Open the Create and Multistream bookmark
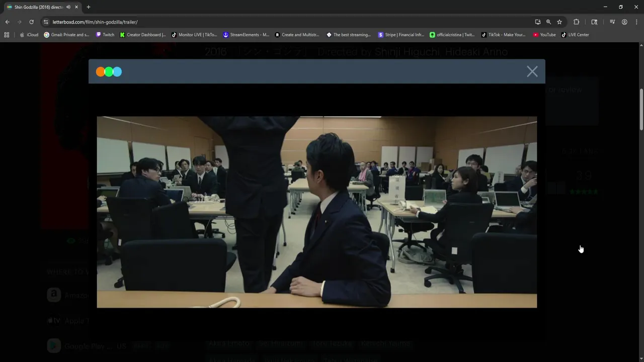 297,35
